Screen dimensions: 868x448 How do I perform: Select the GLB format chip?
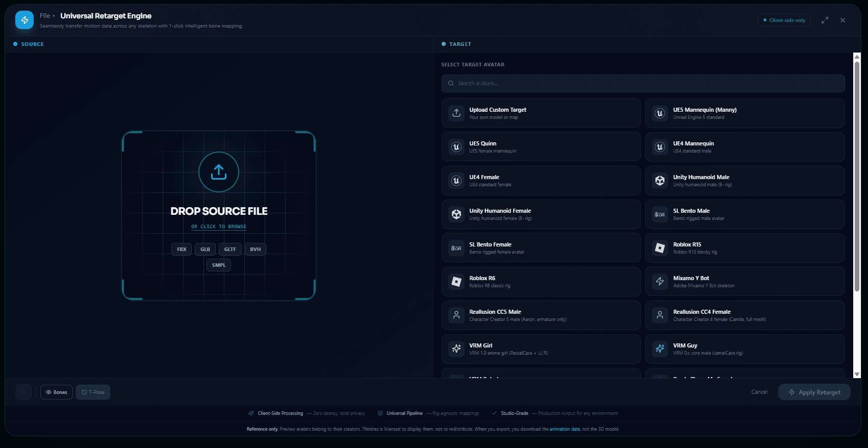pyautogui.click(x=205, y=249)
